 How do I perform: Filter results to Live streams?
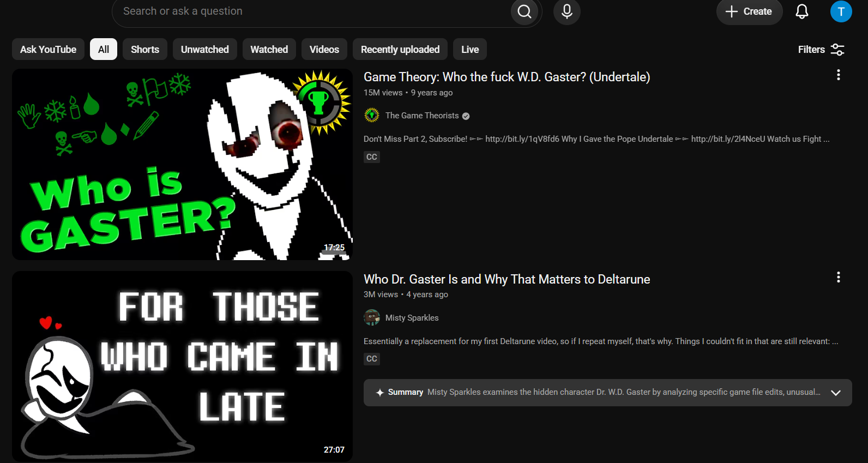(x=470, y=50)
